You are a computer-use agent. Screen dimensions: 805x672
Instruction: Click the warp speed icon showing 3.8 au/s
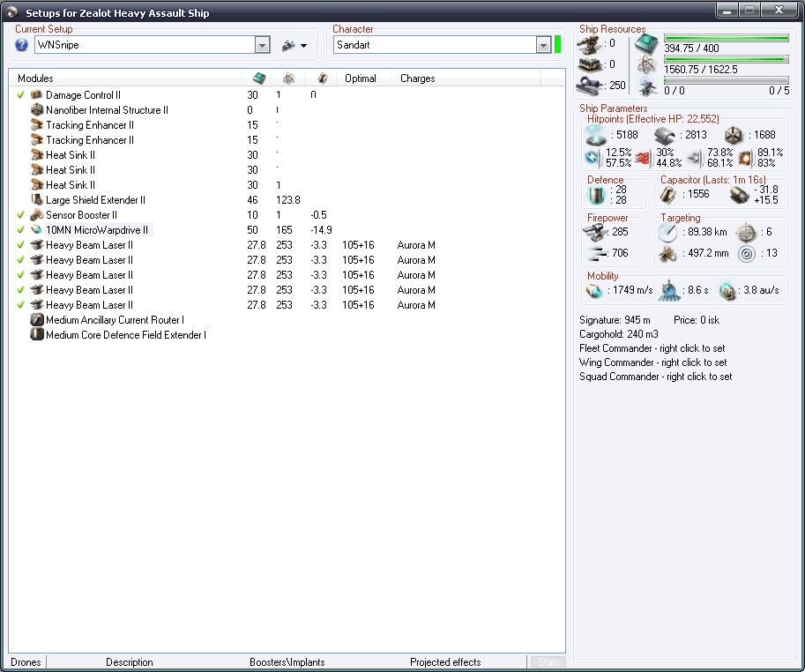click(x=727, y=291)
